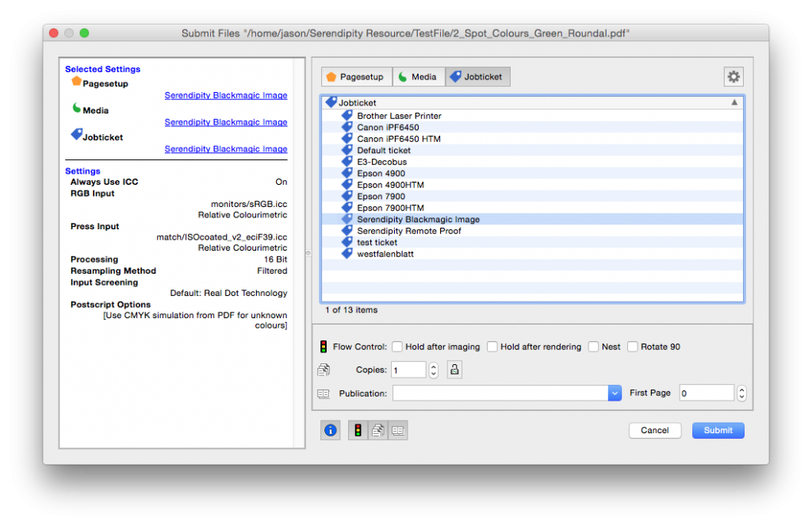Open the gear settings icon top right
Viewport: 812px width, 526px height.
point(733,76)
